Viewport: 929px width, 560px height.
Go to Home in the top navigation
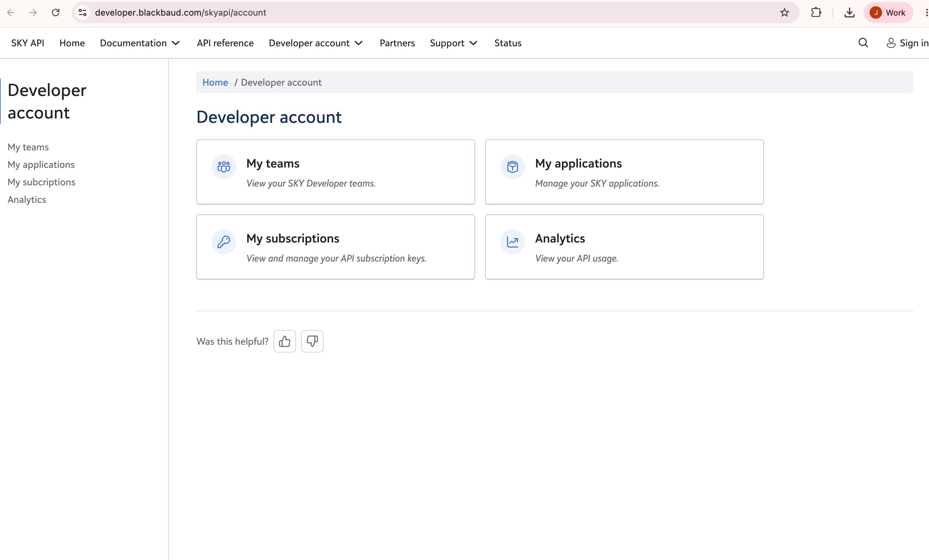coord(72,43)
